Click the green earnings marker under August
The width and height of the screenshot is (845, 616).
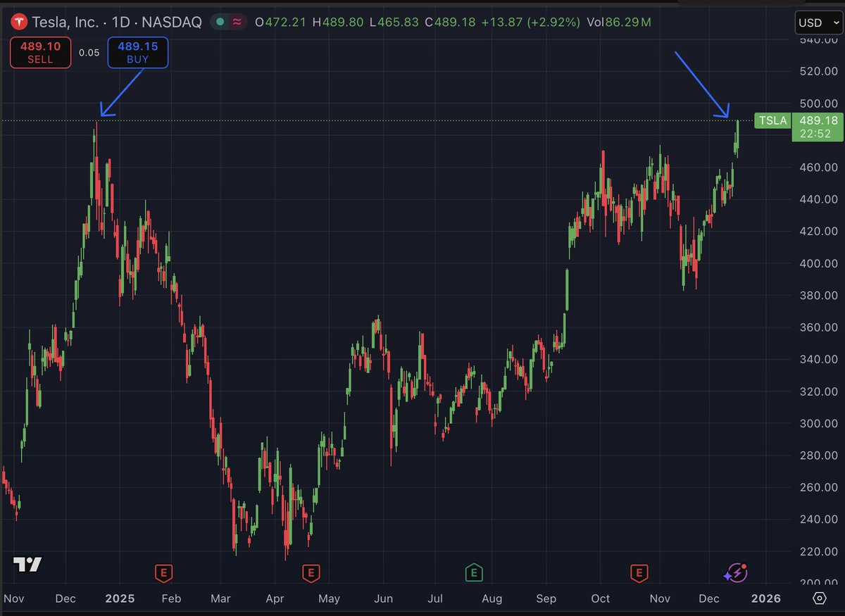(x=474, y=573)
